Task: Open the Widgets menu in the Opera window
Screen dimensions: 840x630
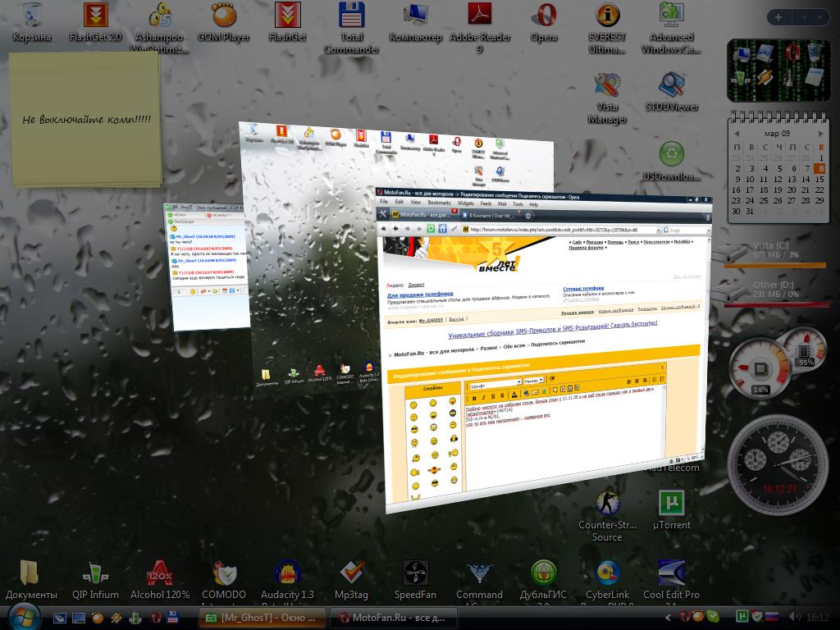Action: (x=466, y=203)
